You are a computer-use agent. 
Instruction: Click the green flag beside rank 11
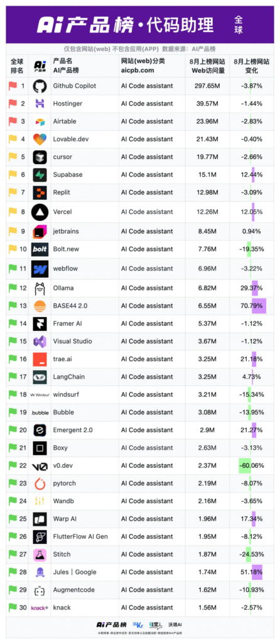(13, 269)
